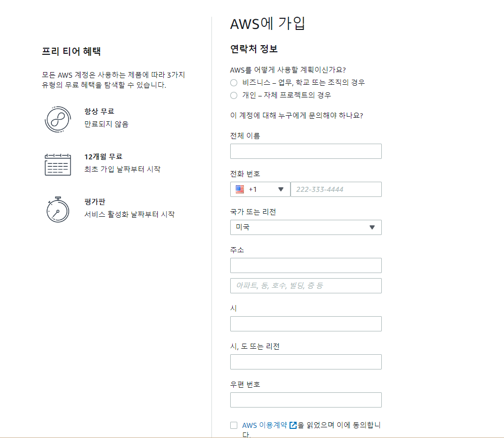Viewport: 504px width, 438px height.
Task: Click the 전화 번호 label
Action: pyautogui.click(x=245, y=174)
